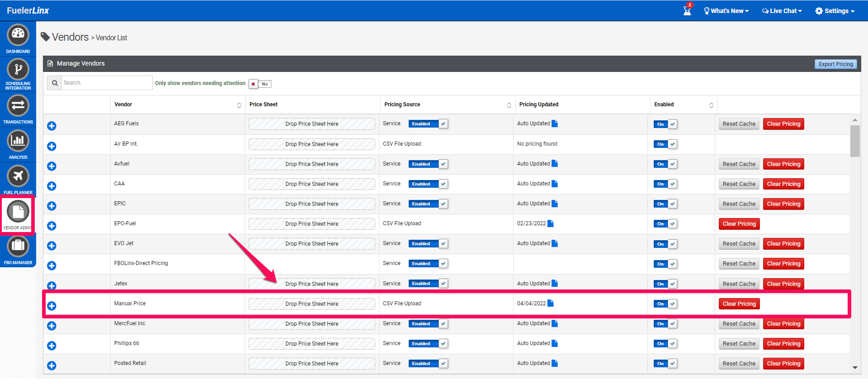
Task: Toggle FBOLinx-Direct Pricing service Enabled switch
Action: (x=428, y=263)
